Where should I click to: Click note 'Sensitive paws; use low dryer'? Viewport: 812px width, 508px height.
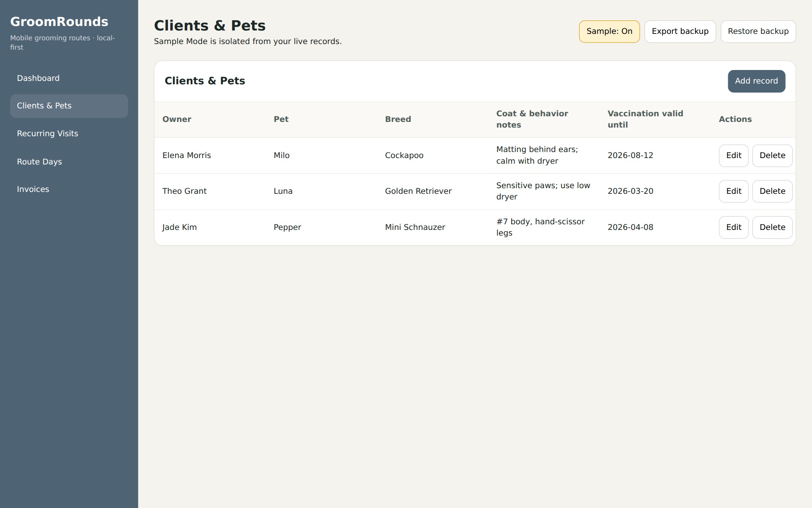coord(543,191)
